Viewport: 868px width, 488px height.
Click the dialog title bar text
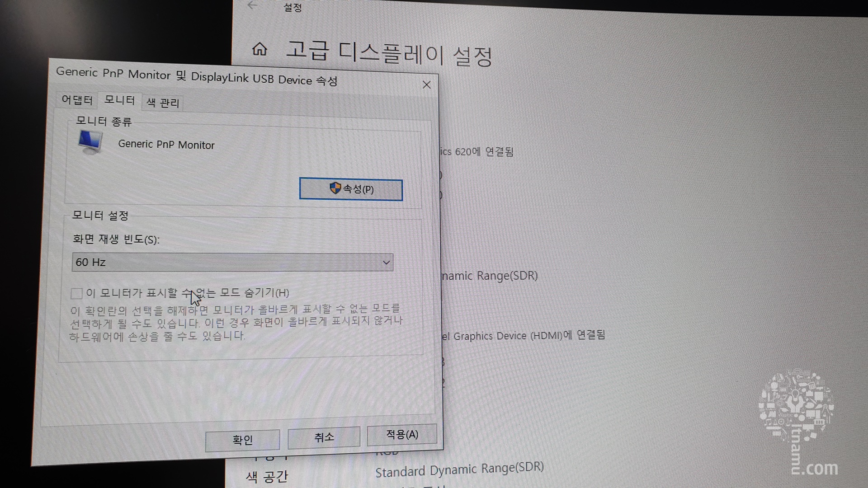click(x=196, y=76)
